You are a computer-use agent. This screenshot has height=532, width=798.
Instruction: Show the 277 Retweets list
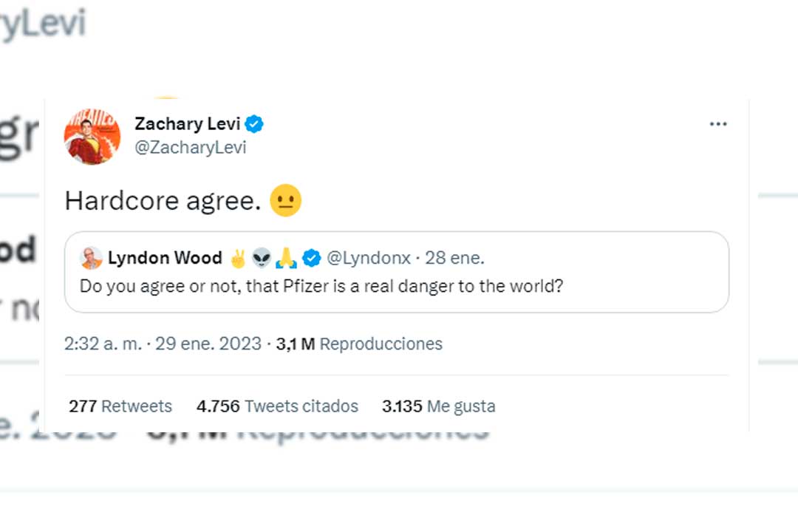[120, 406]
